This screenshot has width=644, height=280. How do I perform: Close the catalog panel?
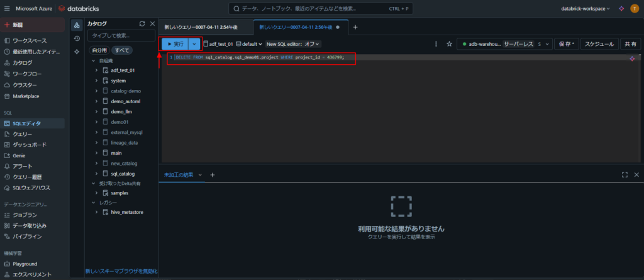[x=152, y=24]
